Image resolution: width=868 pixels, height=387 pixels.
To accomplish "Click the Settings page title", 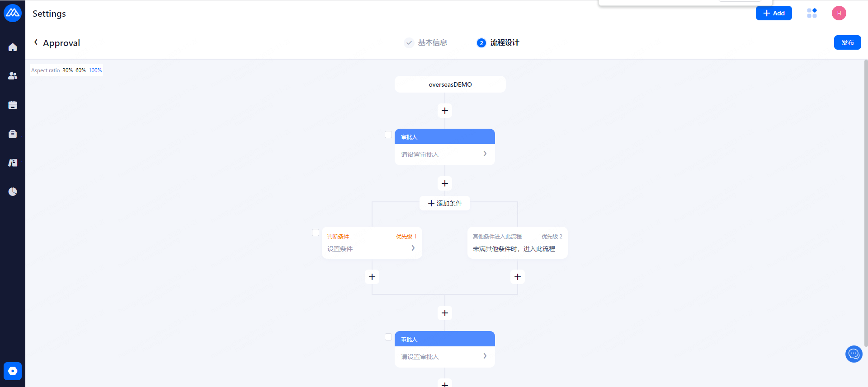I will (x=49, y=14).
